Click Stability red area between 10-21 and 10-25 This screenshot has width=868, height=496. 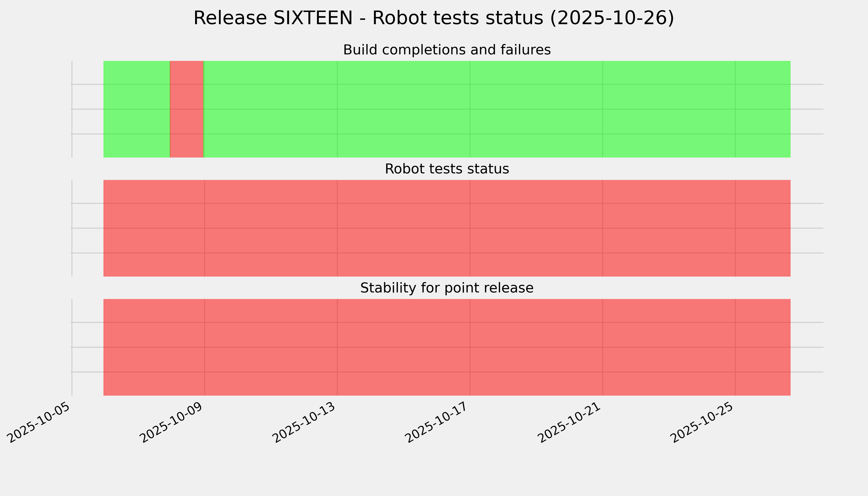tap(669, 347)
